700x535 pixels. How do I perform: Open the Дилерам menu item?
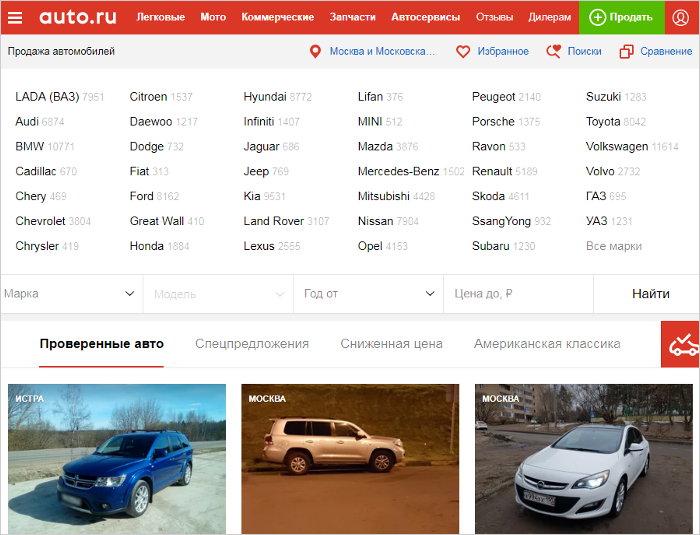tap(550, 17)
